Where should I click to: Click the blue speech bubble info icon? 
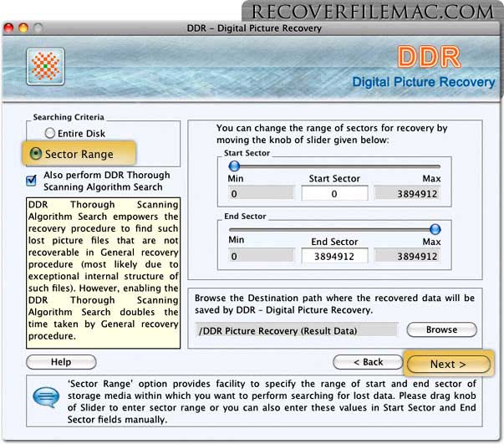pyautogui.click(x=46, y=397)
